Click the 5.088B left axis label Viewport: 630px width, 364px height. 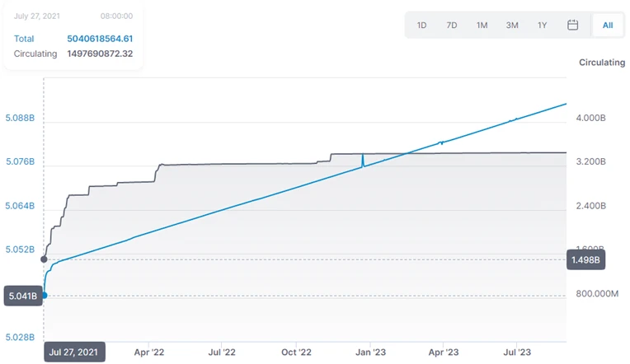click(x=20, y=118)
